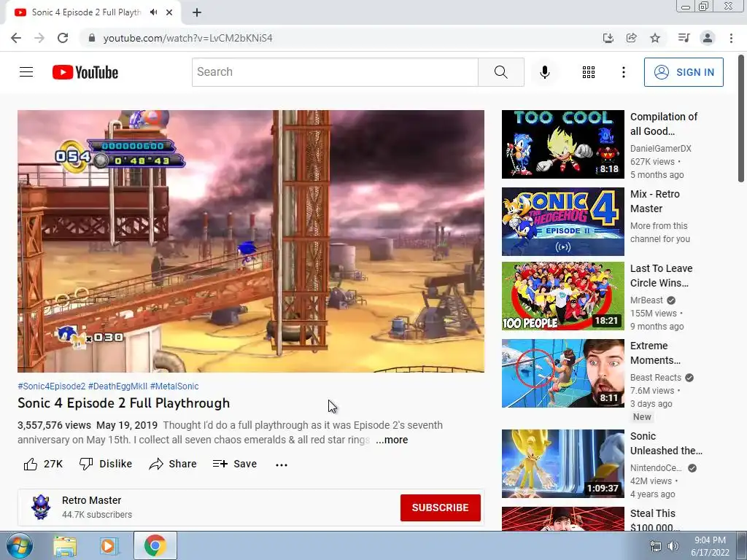Mute tab via speaker icon
This screenshot has height=560, width=747.
coord(153,12)
